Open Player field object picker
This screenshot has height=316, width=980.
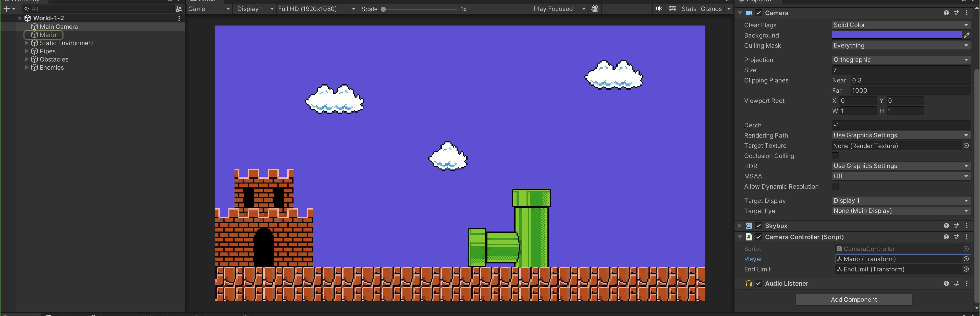966,259
